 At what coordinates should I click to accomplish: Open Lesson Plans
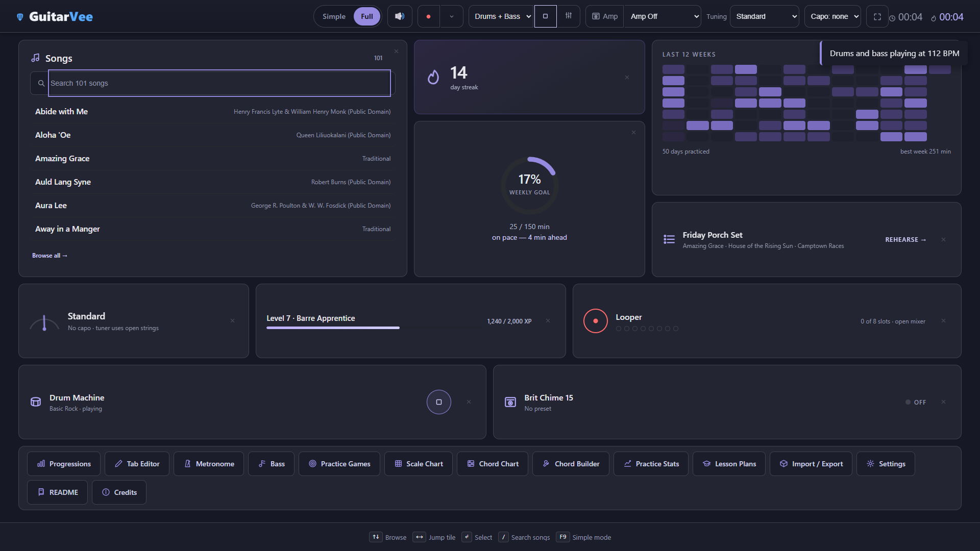(x=729, y=464)
